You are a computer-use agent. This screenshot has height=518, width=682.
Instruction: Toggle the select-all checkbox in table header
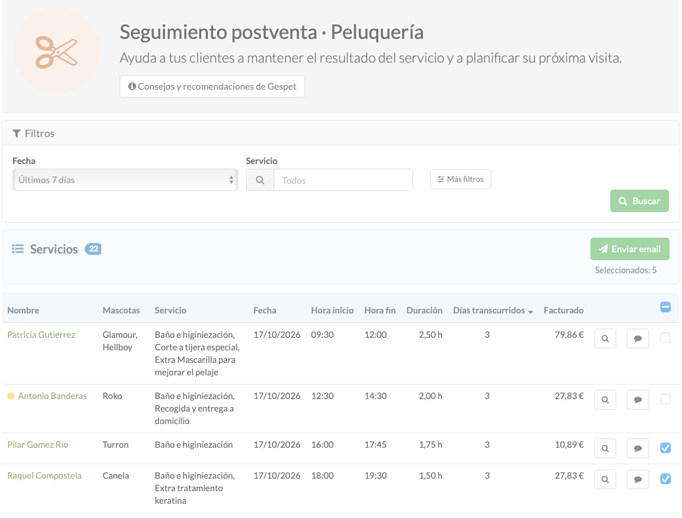[665, 307]
